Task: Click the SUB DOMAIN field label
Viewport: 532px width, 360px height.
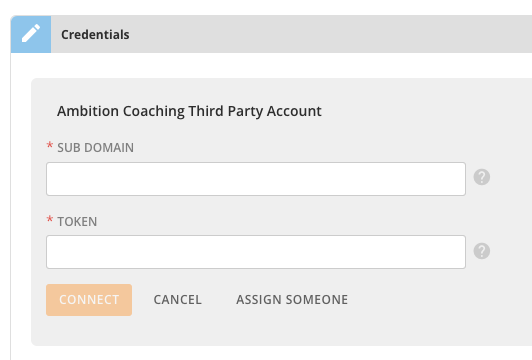Action: [95, 148]
